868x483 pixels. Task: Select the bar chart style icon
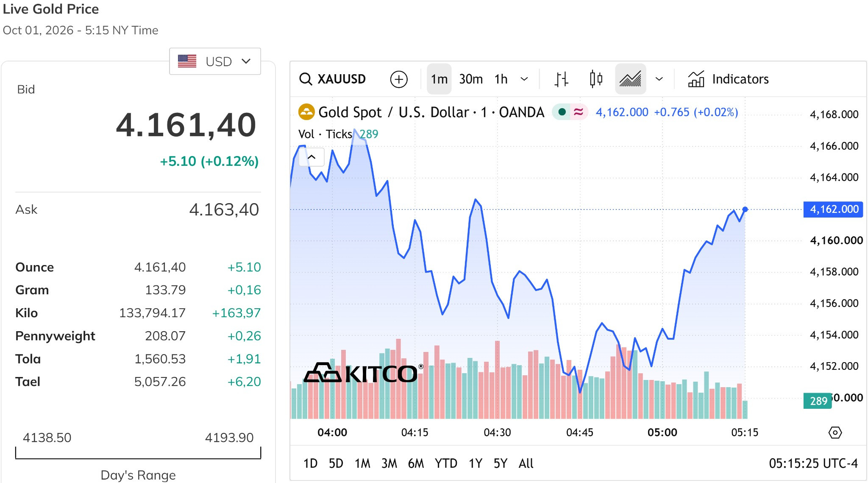[x=561, y=79]
